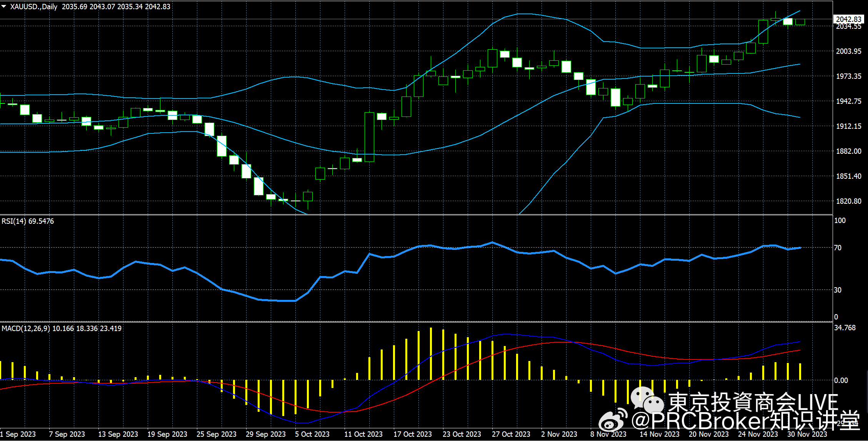
Task: Click the current price tag 2042.83
Action: [848, 19]
